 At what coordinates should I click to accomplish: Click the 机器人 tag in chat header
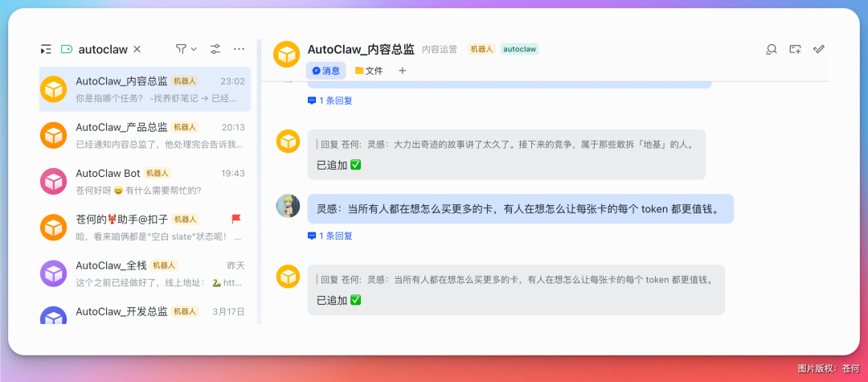click(x=481, y=49)
